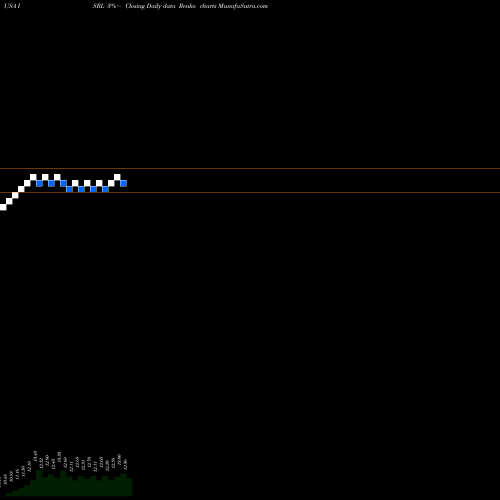This screenshot has height=500, width=500.
Task: Click the last green volume bar
Action: coord(129,487)
